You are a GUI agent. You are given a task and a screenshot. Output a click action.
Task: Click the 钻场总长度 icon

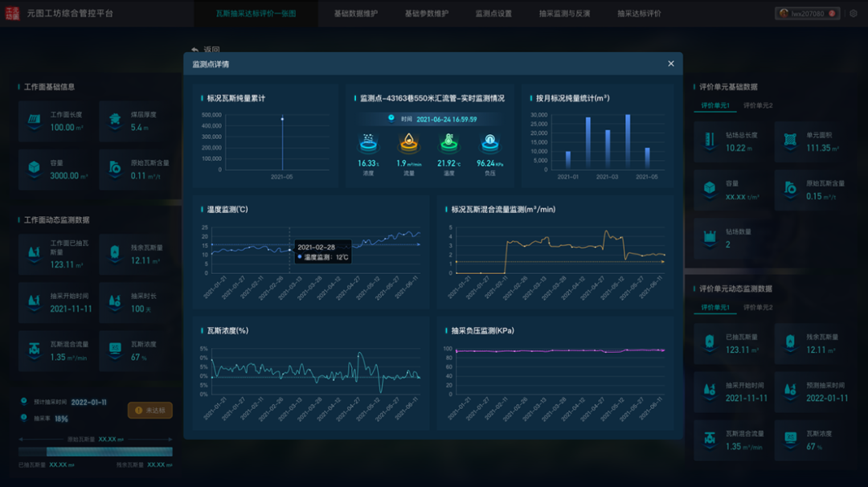(x=710, y=141)
